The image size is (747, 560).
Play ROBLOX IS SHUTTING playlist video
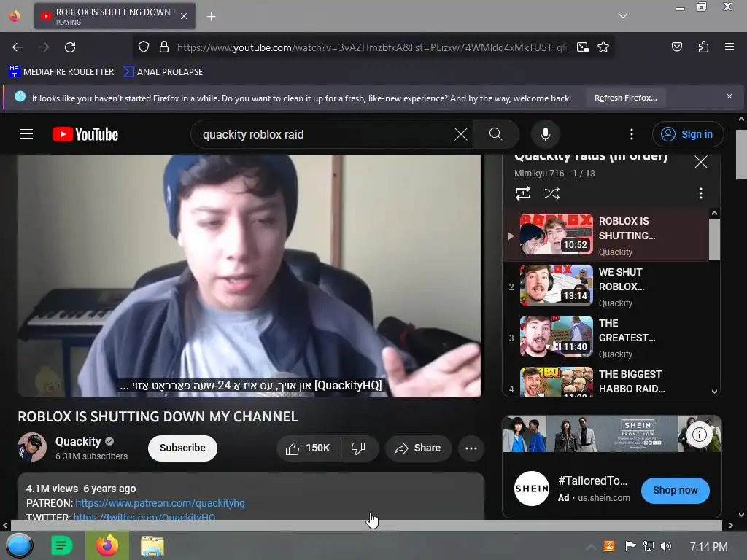click(605, 236)
